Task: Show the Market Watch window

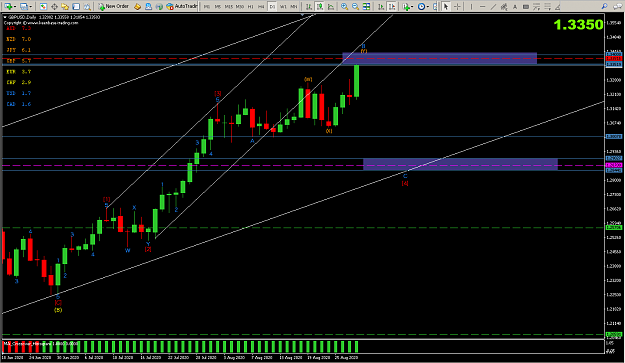Action: [43, 6]
